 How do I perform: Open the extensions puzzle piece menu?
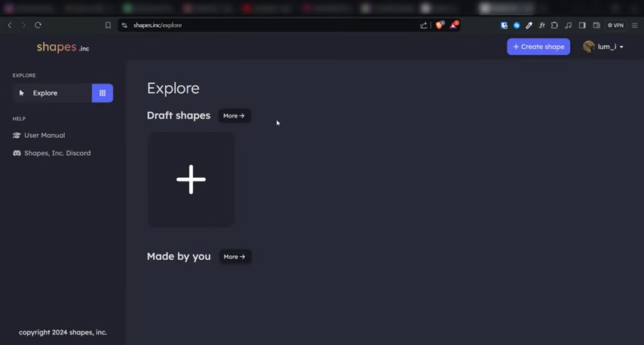pos(554,26)
